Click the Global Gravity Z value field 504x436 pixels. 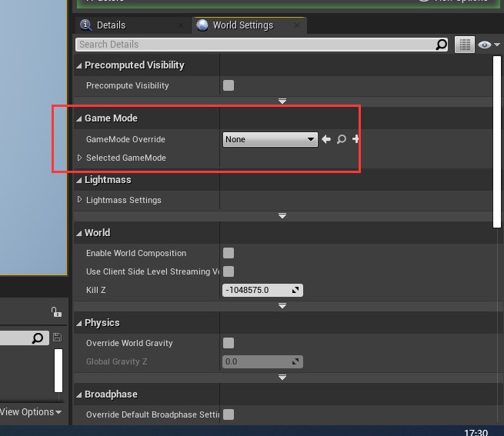click(x=262, y=361)
